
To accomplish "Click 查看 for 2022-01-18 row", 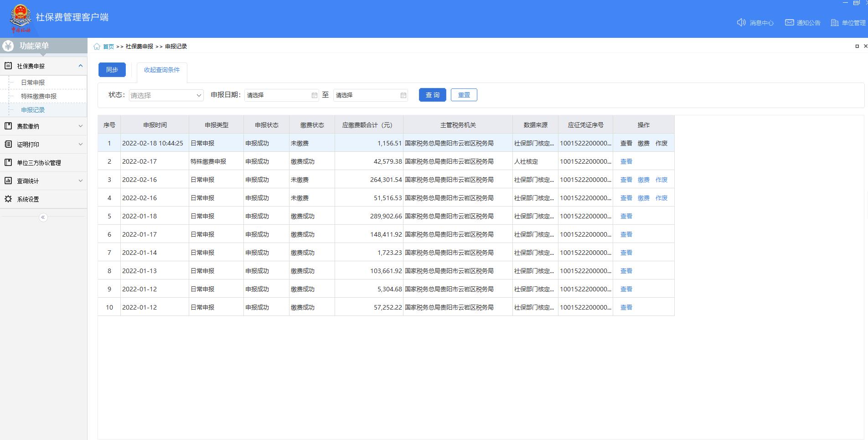I will pos(626,216).
